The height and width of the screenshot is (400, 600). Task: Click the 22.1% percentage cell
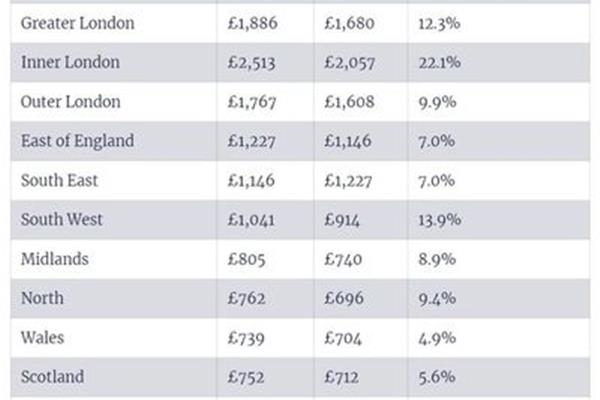(440, 62)
